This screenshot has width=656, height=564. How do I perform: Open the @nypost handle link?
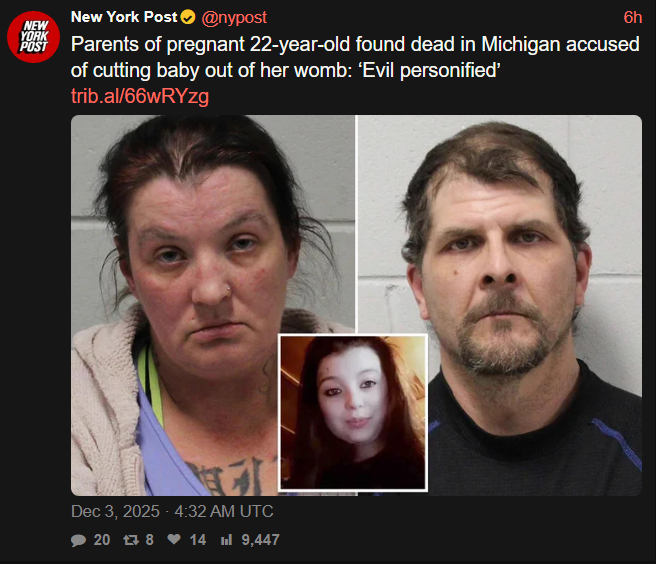coord(234,18)
